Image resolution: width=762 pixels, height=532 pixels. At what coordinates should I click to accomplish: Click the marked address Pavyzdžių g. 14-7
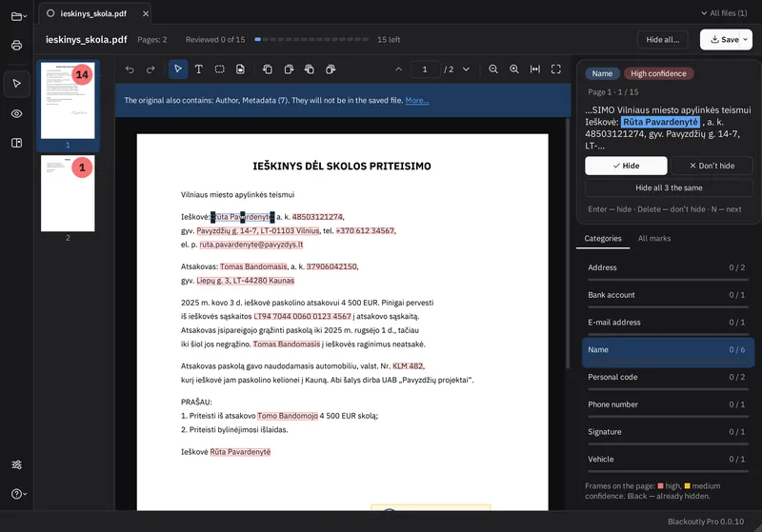pos(258,231)
